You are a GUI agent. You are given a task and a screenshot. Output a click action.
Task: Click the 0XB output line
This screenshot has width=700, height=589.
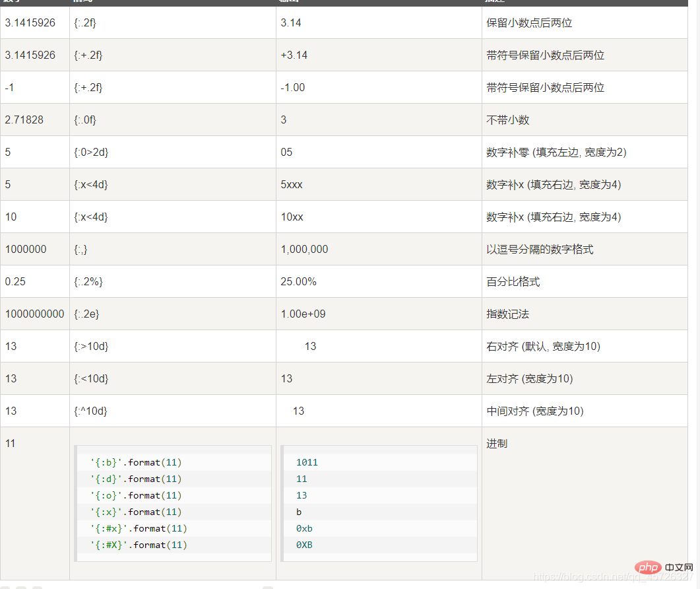pos(304,545)
